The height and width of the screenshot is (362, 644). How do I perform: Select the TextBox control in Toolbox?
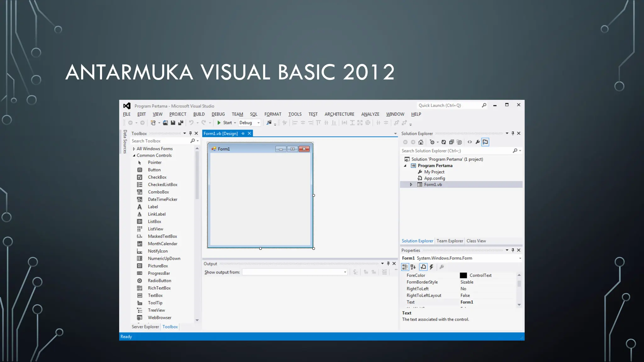[x=155, y=295]
